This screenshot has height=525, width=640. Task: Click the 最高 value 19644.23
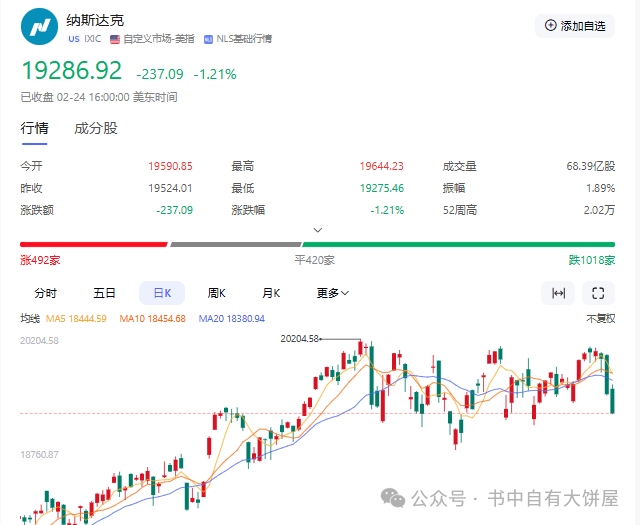click(x=381, y=166)
